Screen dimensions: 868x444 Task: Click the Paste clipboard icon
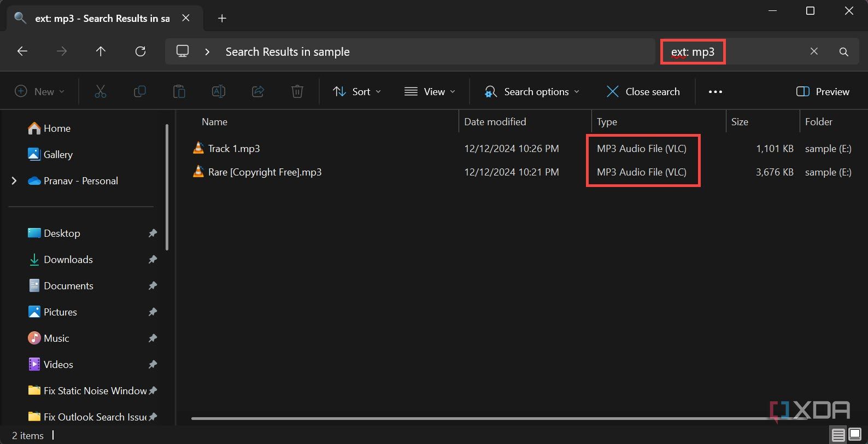click(179, 91)
